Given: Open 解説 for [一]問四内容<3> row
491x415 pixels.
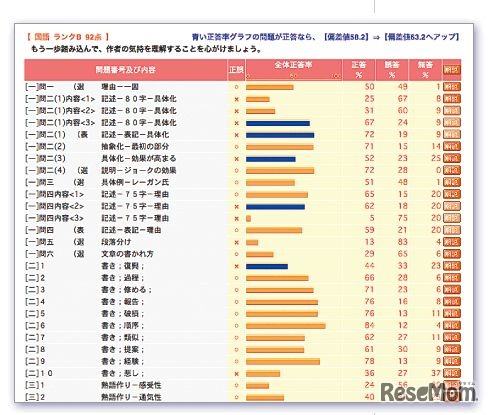Looking at the screenshot, I should coord(452,218).
